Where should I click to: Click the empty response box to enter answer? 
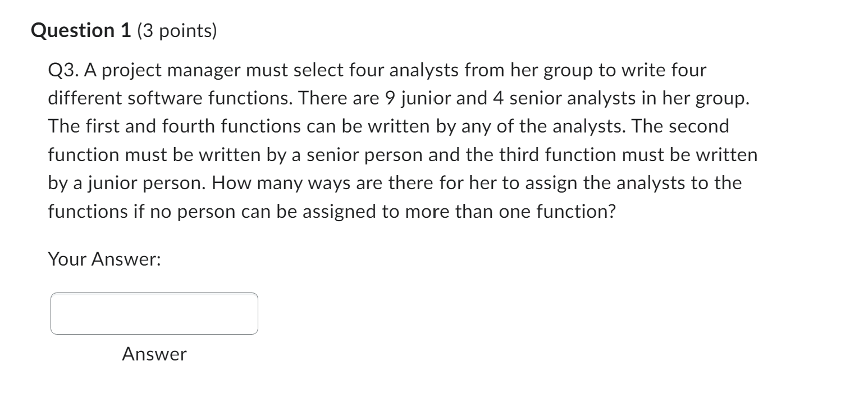154,313
